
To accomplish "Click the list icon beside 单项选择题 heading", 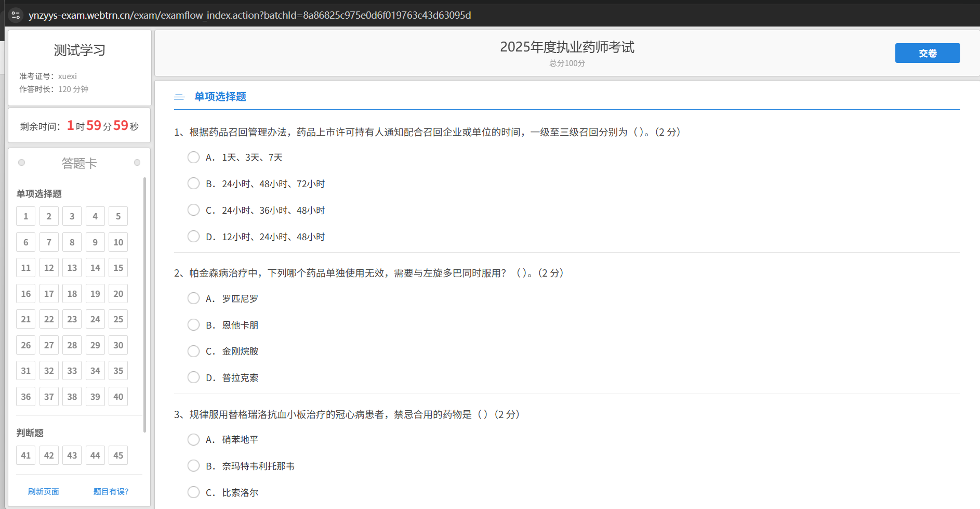I will (x=179, y=97).
